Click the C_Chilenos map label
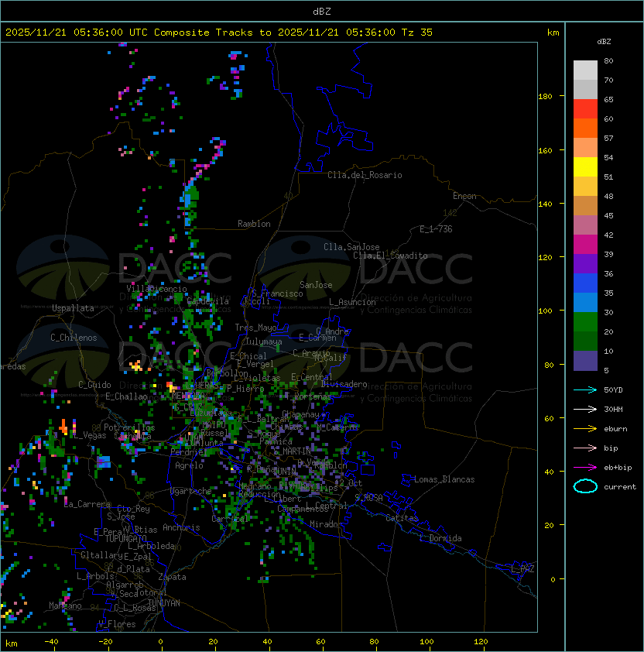This screenshot has width=644, height=652. 74,338
